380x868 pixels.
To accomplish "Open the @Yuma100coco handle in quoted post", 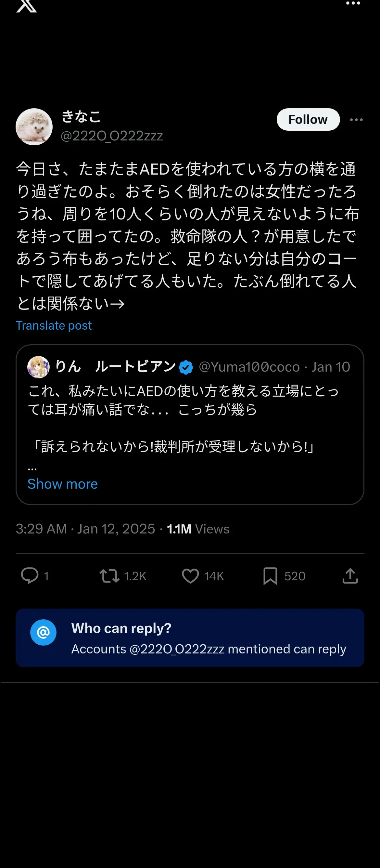I will click(x=249, y=367).
